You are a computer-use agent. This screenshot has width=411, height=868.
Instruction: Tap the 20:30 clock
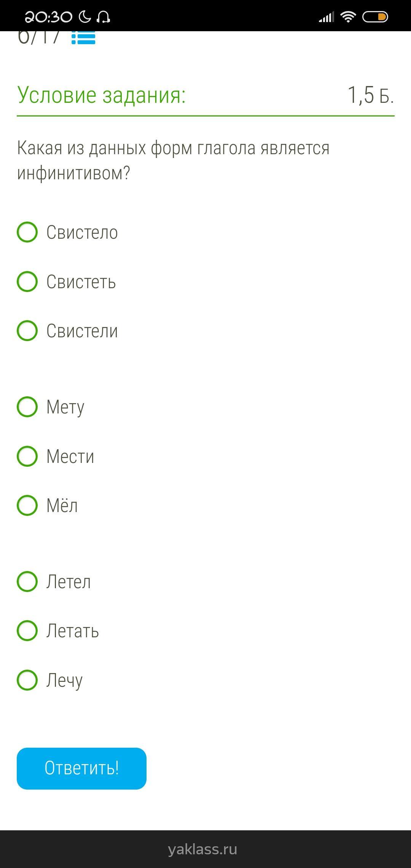point(48,17)
